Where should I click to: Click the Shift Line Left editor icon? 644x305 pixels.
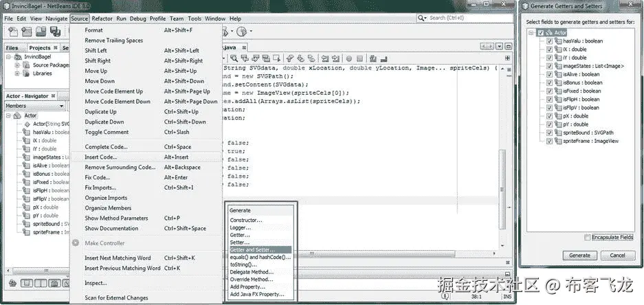tap(325, 58)
